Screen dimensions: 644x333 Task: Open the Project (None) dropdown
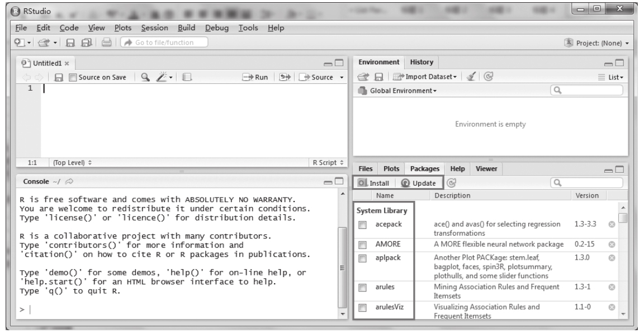pyautogui.click(x=597, y=43)
